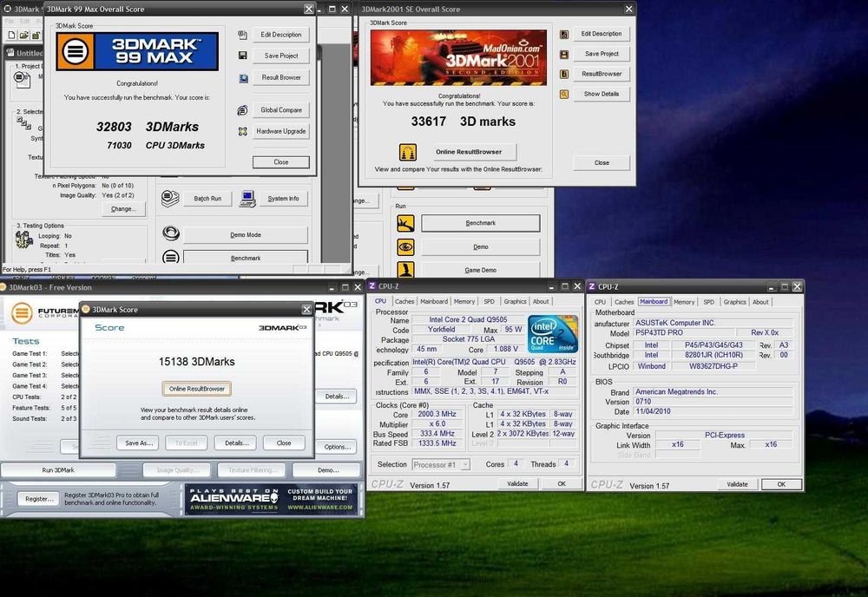Click the Demo eye icon in 3DMark2001

click(x=405, y=246)
